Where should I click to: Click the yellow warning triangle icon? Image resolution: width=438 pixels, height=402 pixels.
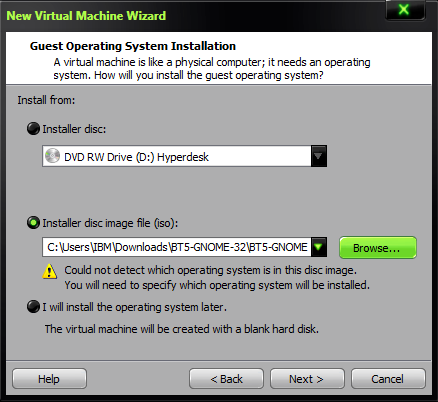tap(50, 271)
